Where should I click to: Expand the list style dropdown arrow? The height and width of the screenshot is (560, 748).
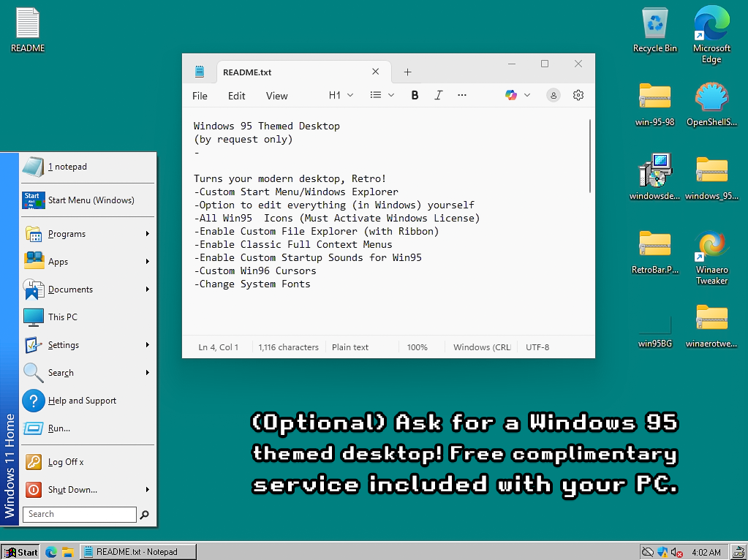click(x=391, y=95)
